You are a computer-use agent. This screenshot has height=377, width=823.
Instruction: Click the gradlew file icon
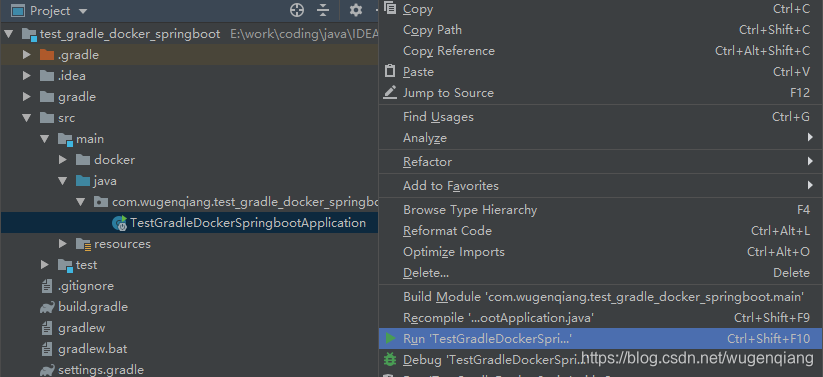(x=48, y=328)
